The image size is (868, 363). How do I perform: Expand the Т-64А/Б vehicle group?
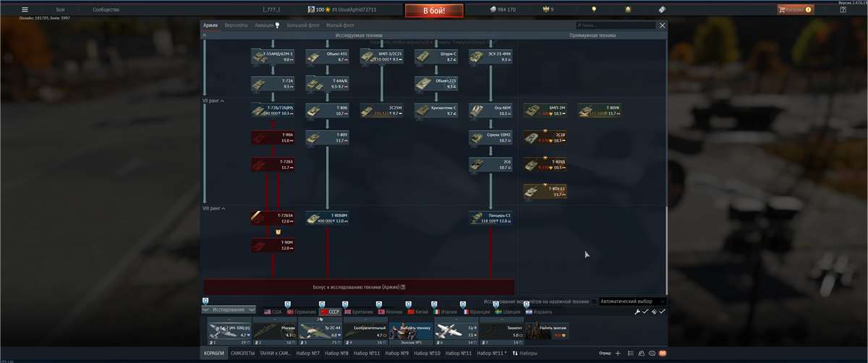tap(326, 84)
